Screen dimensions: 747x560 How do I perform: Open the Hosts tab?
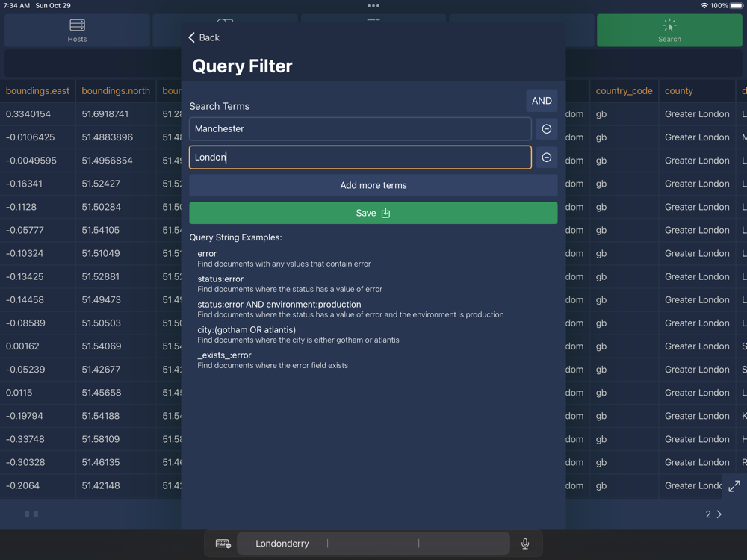pyautogui.click(x=77, y=31)
